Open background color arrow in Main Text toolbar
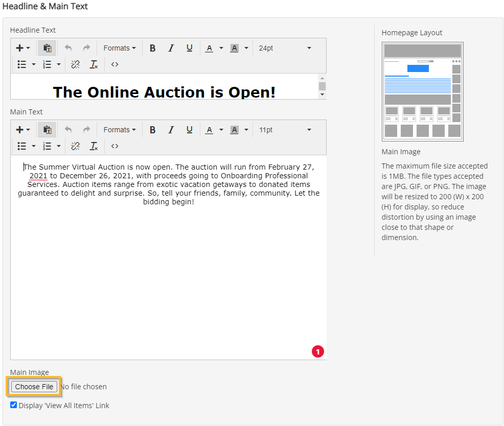 pyautogui.click(x=246, y=130)
